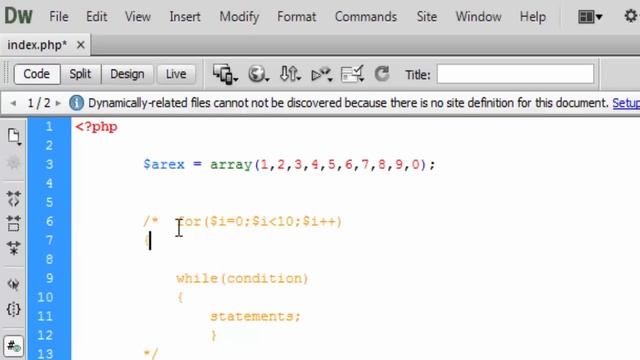The image size is (640, 360).
Task: Click the Show Code Navigator icon
Action: pos(13,163)
